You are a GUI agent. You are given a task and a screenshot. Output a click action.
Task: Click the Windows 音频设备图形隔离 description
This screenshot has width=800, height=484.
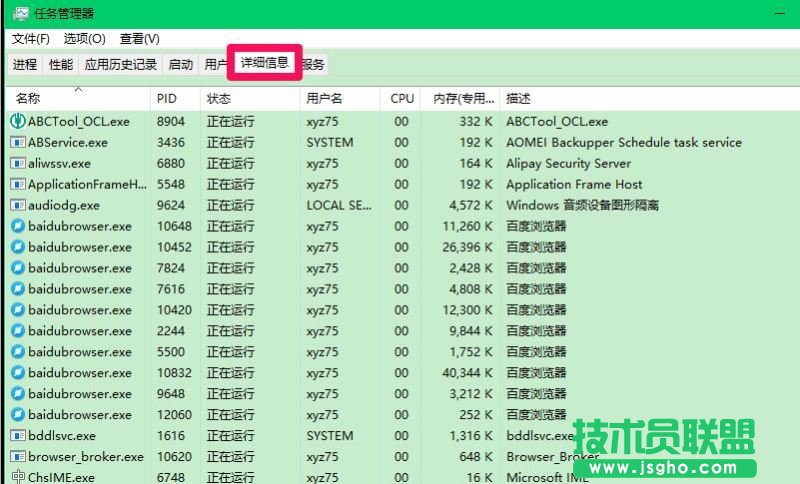pos(582,205)
